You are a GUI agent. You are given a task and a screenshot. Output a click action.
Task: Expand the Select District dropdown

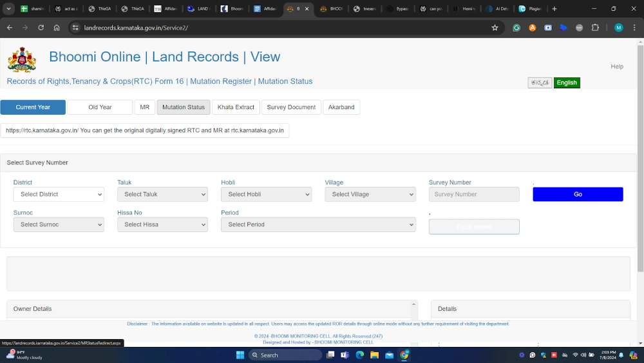pos(59,194)
